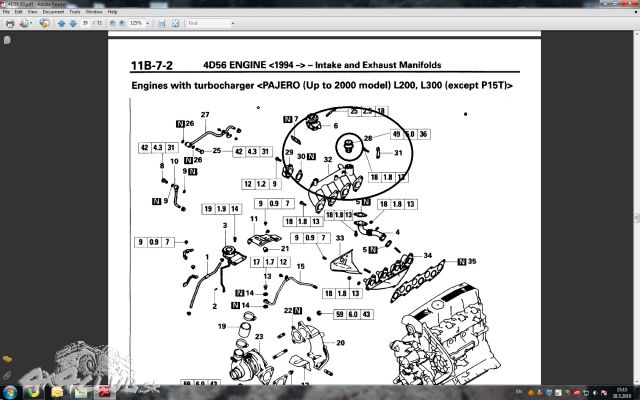Viewport: 640px width, 400px height.
Task: Click the page number input field
Action: tap(85, 23)
